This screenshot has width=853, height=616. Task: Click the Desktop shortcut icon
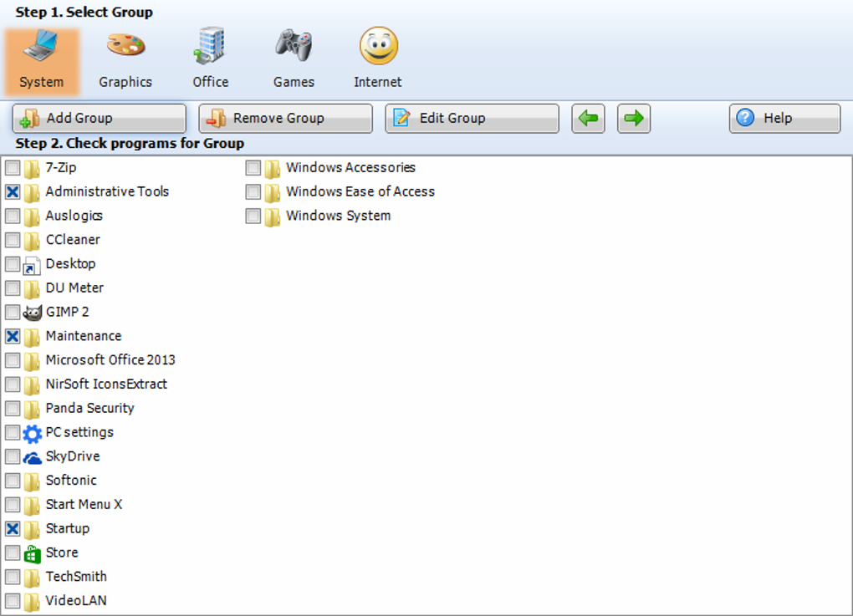[x=32, y=265]
